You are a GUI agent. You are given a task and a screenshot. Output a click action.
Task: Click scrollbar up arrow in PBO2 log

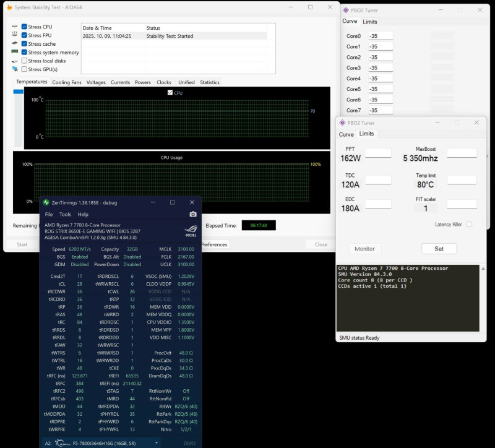click(x=483, y=269)
